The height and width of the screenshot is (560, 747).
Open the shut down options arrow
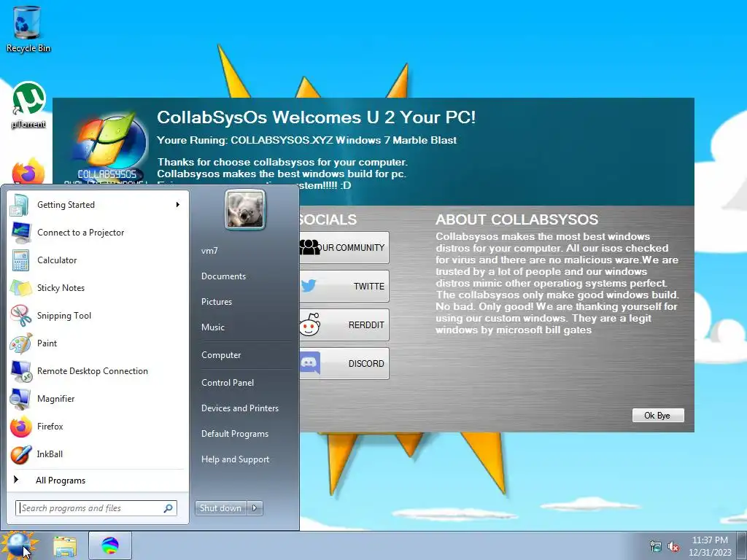click(x=255, y=508)
